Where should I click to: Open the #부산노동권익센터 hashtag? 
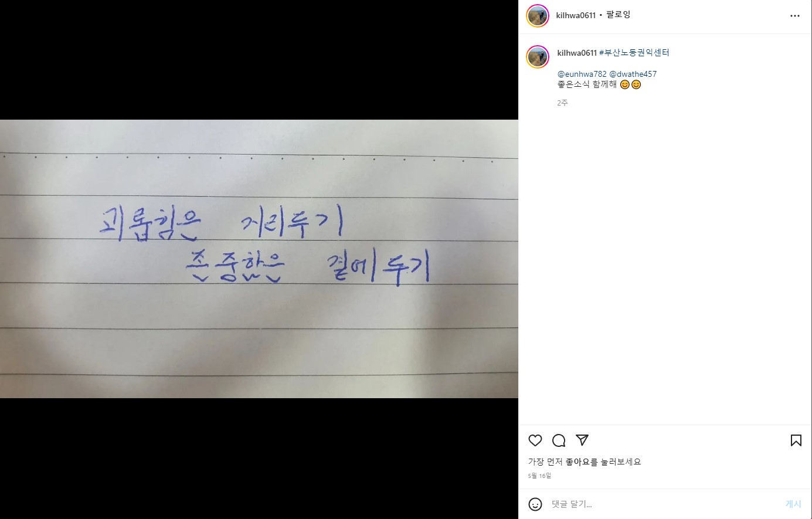pyautogui.click(x=634, y=53)
